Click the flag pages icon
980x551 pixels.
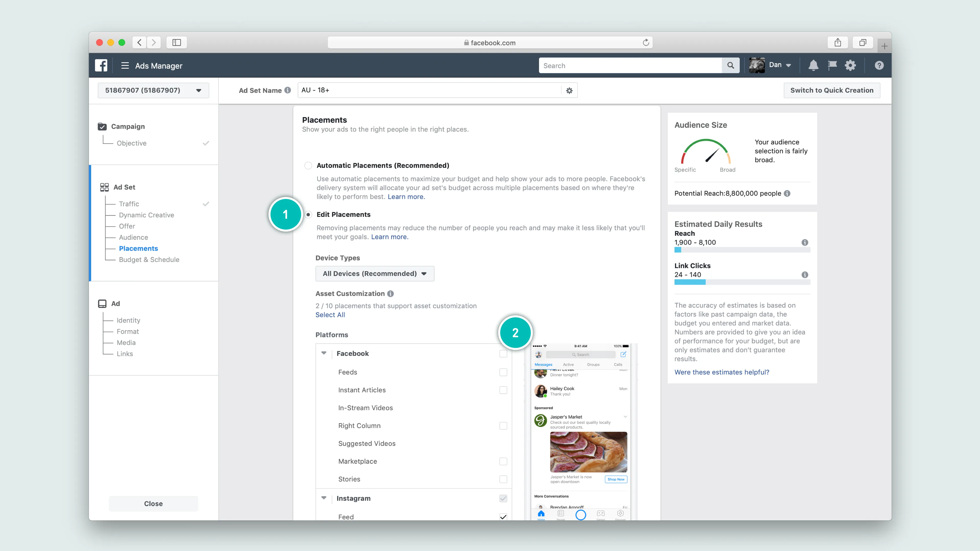[832, 65]
